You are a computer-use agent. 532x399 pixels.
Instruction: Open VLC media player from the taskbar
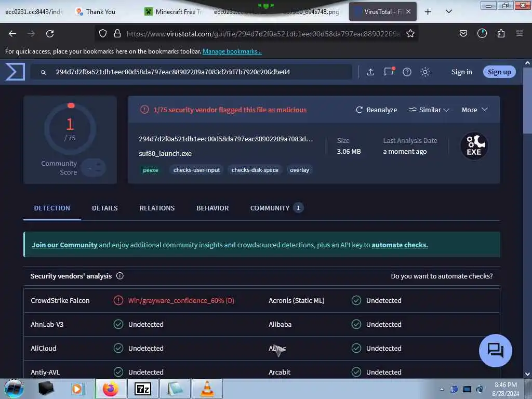click(x=207, y=389)
